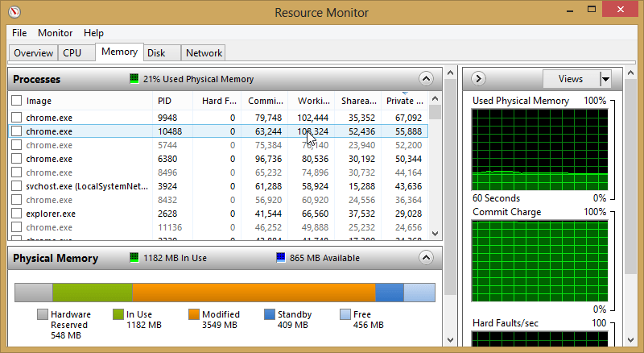The width and height of the screenshot is (644, 353).
Task: Enable checkbox for svchost.exe LocalSystemNet process
Action: (16, 186)
